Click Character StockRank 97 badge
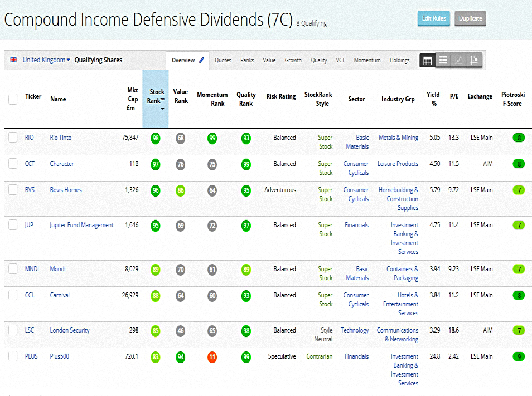The image size is (532, 396). tap(156, 164)
